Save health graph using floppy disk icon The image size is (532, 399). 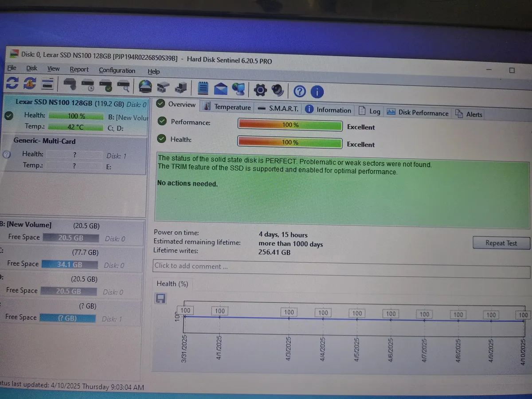pos(160,298)
